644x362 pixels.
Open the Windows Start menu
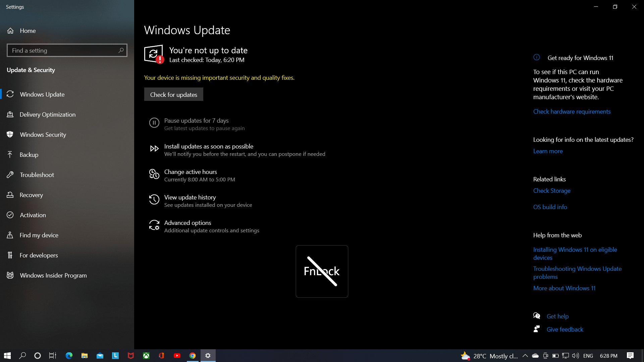(x=7, y=356)
